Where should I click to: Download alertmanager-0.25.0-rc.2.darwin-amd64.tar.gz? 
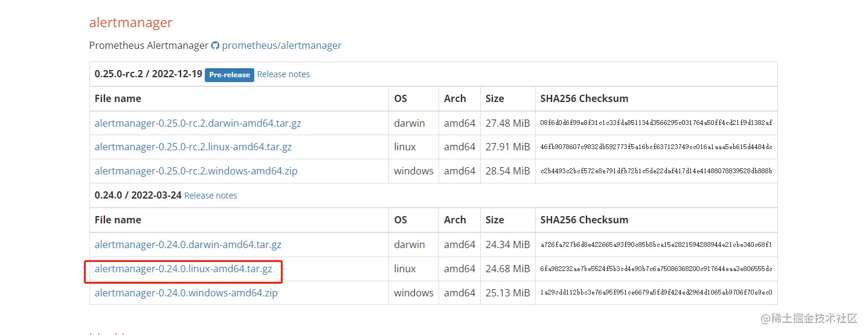point(198,123)
